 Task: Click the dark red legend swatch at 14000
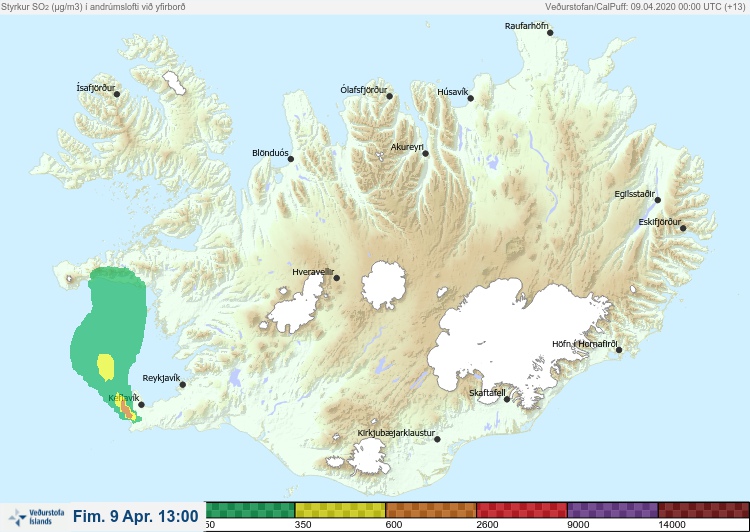[704, 510]
